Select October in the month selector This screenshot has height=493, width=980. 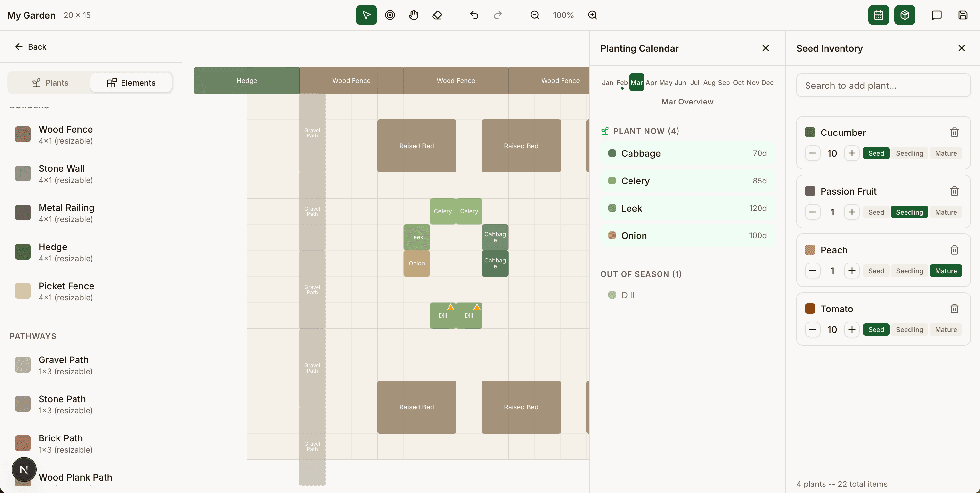738,83
